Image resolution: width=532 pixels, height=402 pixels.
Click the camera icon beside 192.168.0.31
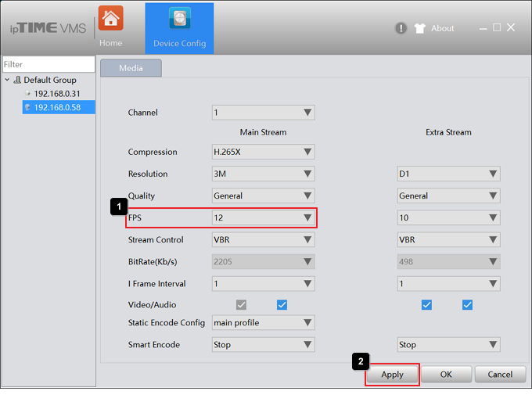pyautogui.click(x=28, y=94)
